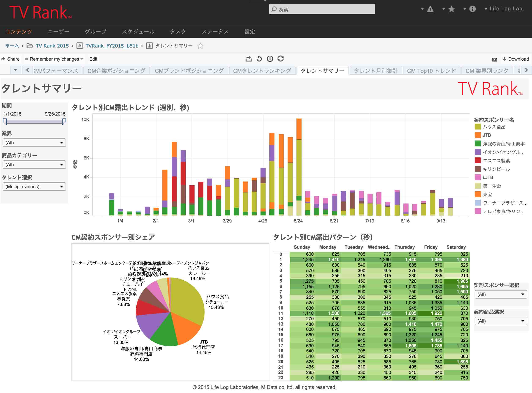532x393 pixels.
Task: Click the pause updates power icon
Action: (x=270, y=59)
